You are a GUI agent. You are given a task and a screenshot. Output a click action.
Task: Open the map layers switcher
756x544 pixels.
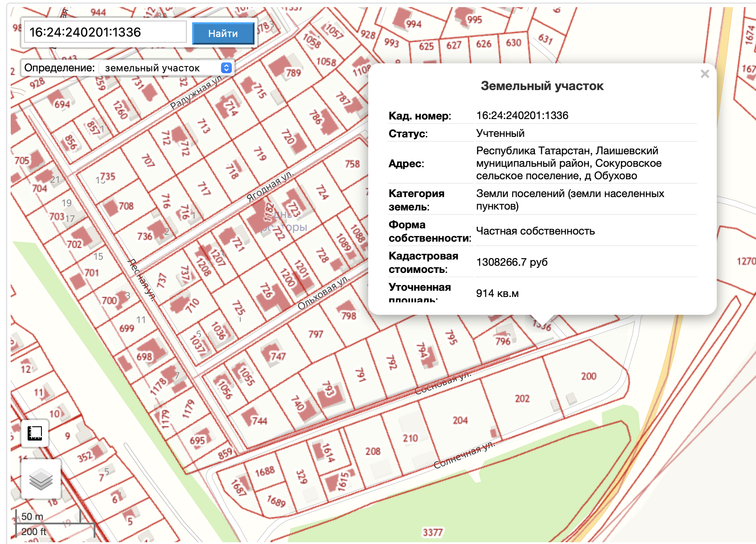(41, 479)
